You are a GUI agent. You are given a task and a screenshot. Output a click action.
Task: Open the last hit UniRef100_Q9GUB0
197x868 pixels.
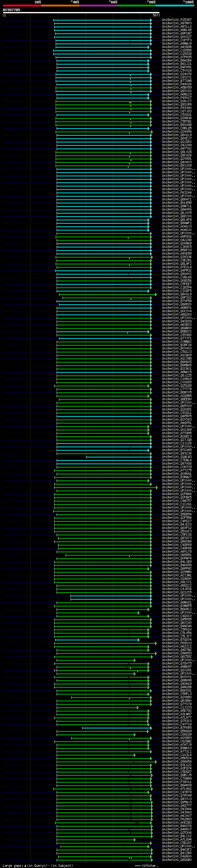click(x=177, y=860)
